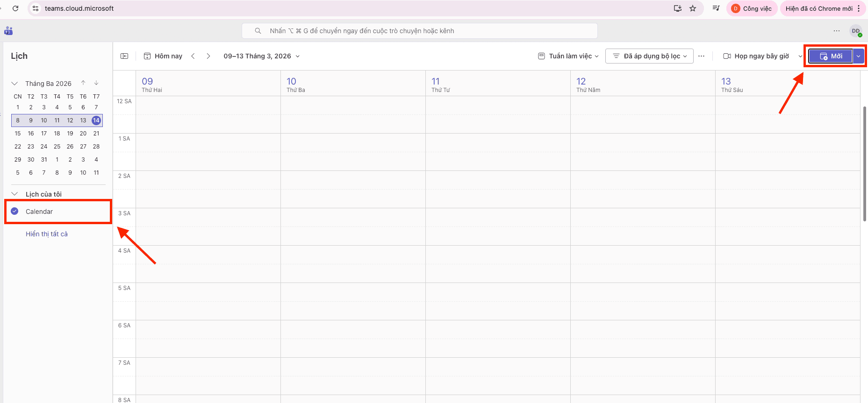Select day 15 in the mini calendar

pos(18,133)
